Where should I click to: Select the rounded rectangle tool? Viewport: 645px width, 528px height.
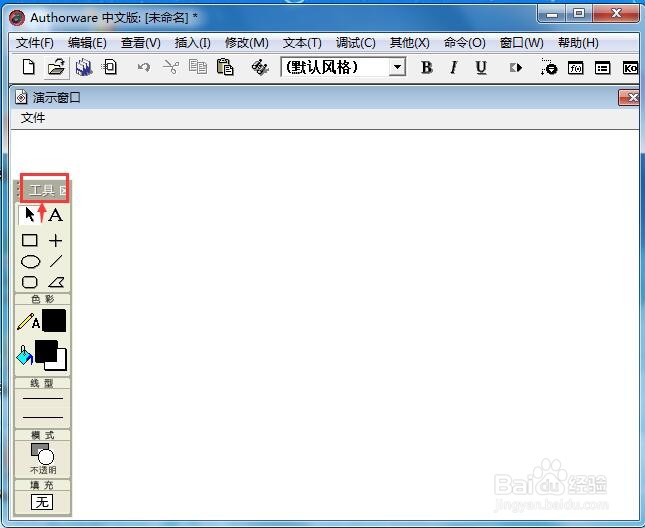pos(30,282)
